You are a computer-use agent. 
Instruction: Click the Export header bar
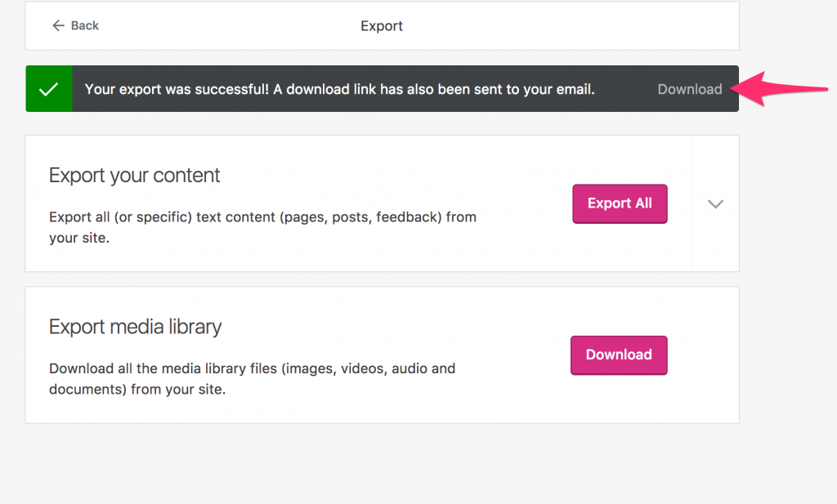[x=383, y=25]
